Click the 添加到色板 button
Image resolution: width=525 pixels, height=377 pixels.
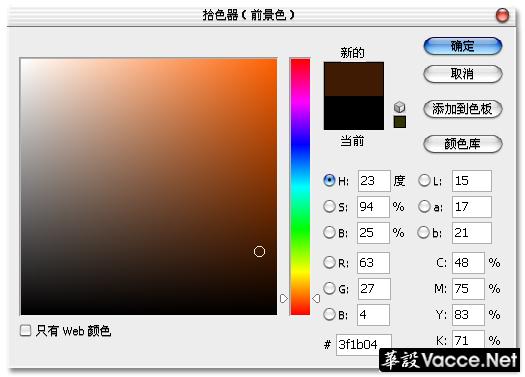coord(463,109)
